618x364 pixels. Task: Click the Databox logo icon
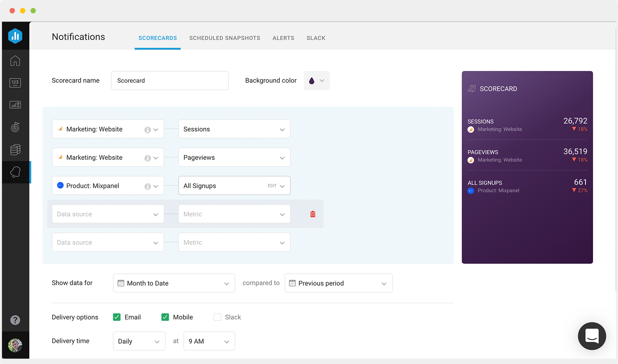click(x=15, y=36)
